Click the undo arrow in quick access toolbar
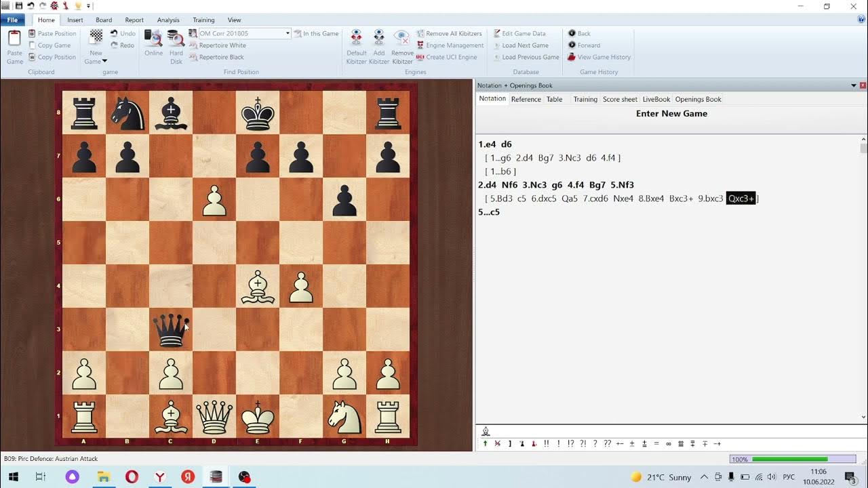Image resolution: width=868 pixels, height=488 pixels. tap(31, 6)
